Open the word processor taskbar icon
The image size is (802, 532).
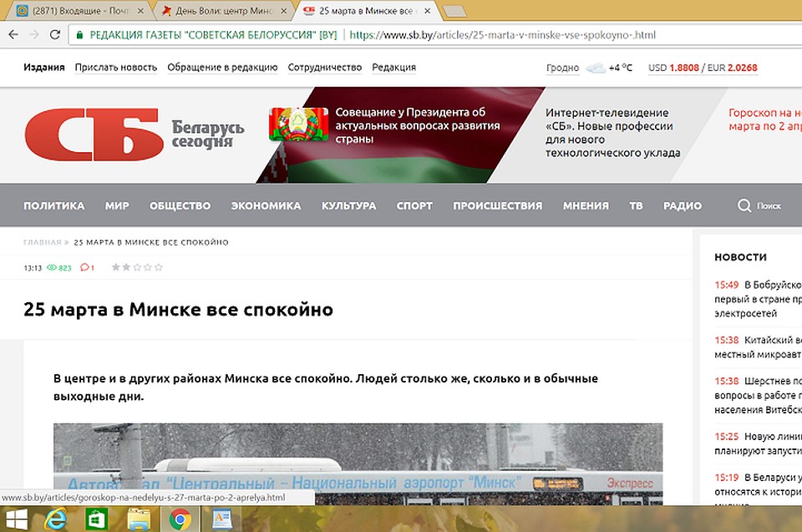click(222, 519)
